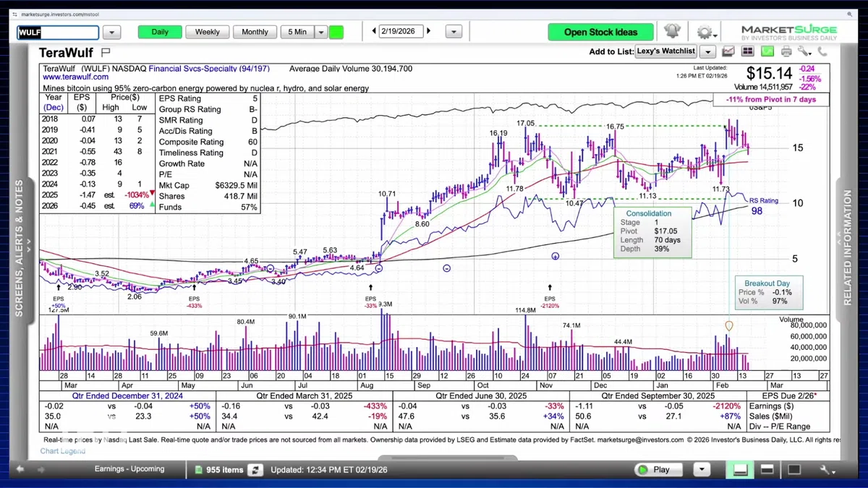The height and width of the screenshot is (488, 868).
Task: Click the symbol input field WULF
Action: click(58, 33)
